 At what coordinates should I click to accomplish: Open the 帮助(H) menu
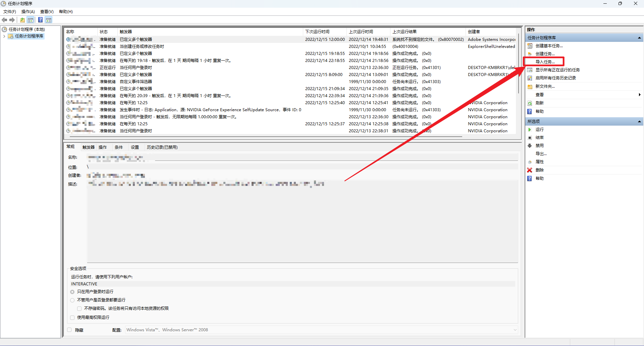tap(66, 12)
